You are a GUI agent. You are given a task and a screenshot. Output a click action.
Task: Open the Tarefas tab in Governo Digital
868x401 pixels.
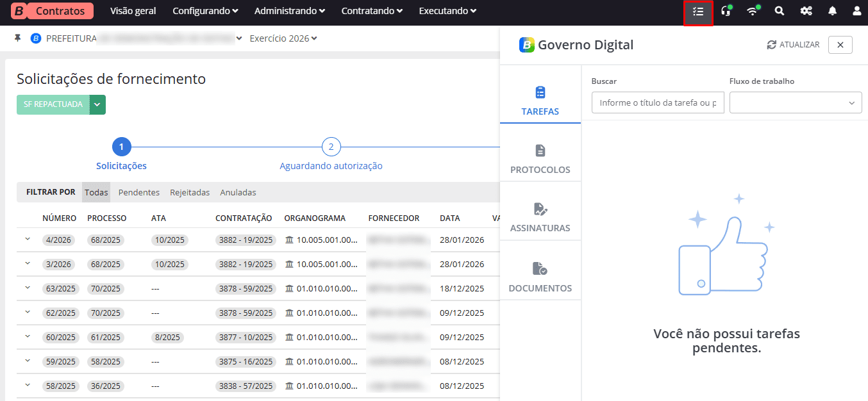540,101
